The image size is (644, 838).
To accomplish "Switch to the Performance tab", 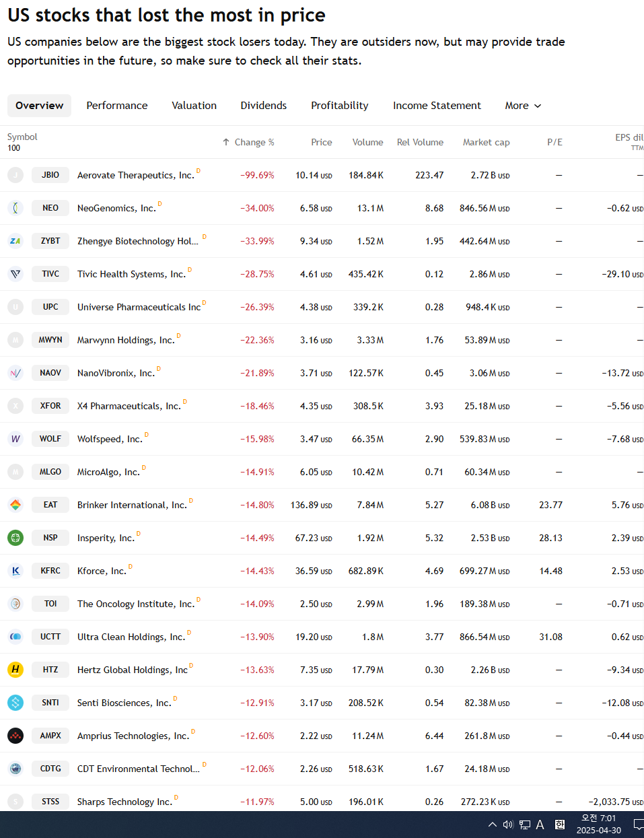I will click(x=117, y=106).
